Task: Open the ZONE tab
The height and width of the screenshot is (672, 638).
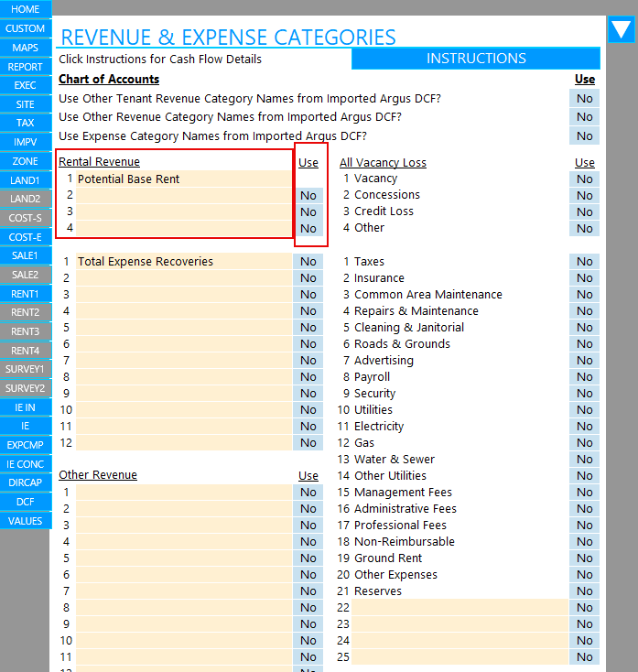Action: point(26,161)
